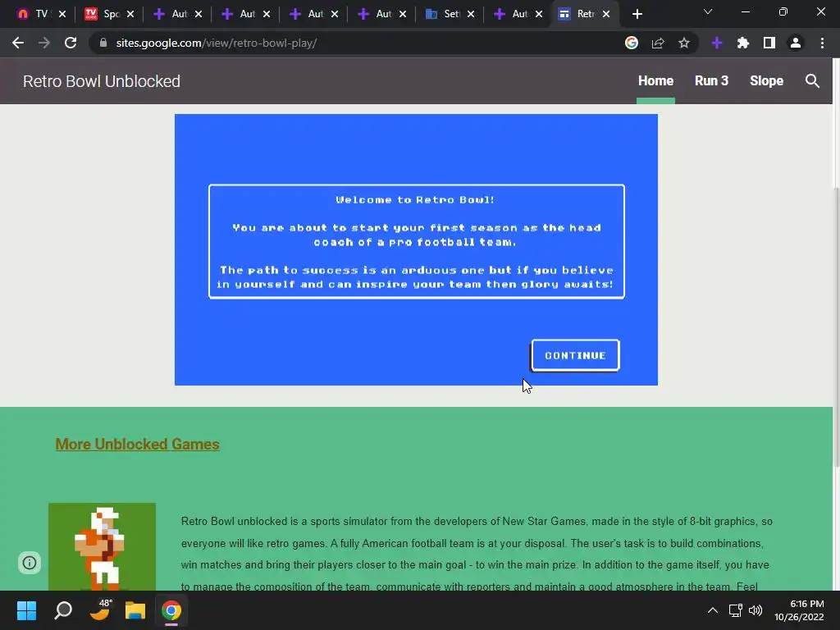
Task: Open Windows taskbar search
Action: tap(63, 610)
